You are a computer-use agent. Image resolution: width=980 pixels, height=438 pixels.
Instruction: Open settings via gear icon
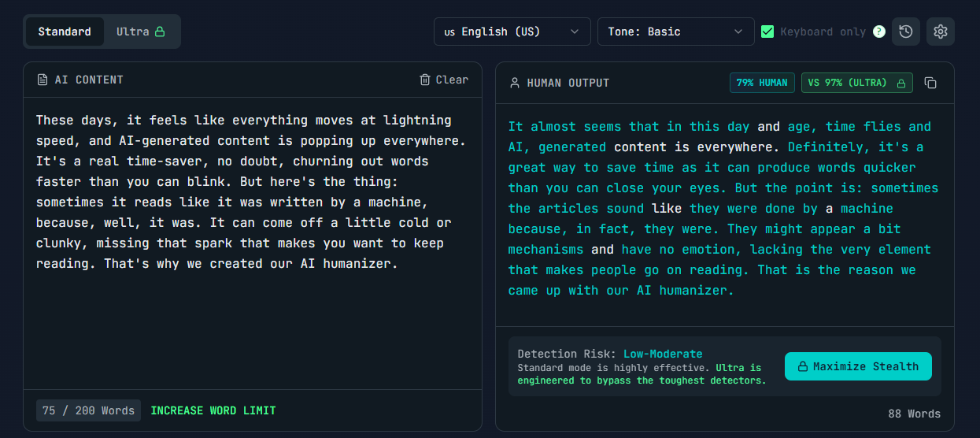click(x=940, y=32)
